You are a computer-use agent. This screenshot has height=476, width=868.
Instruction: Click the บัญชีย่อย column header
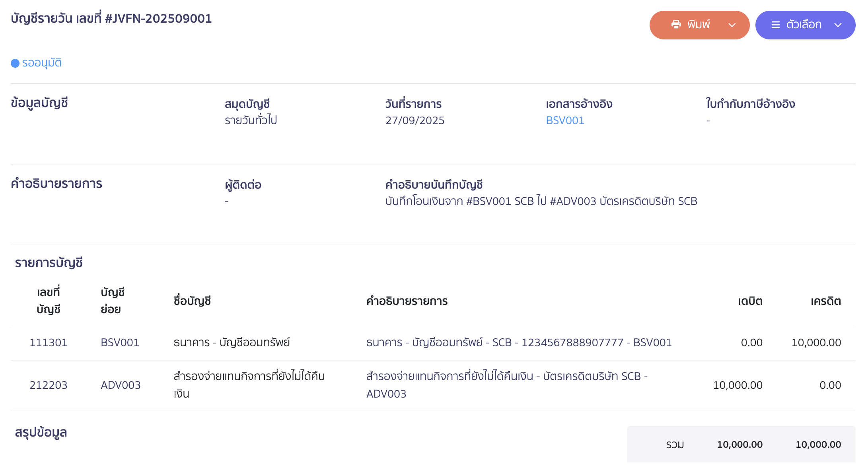coord(113,301)
